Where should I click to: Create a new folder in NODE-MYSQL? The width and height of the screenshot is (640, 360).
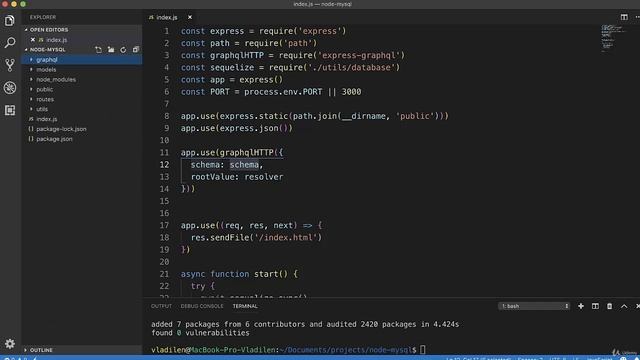111,49
